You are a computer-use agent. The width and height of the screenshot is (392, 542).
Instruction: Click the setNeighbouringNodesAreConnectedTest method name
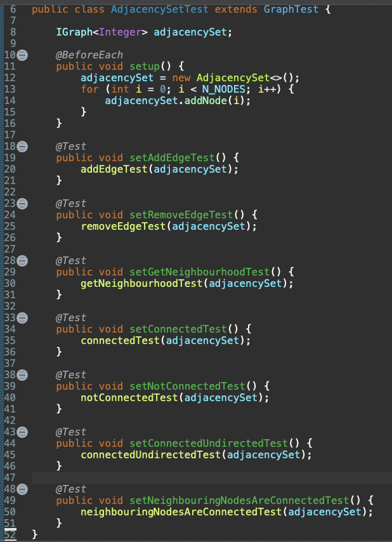(x=239, y=500)
